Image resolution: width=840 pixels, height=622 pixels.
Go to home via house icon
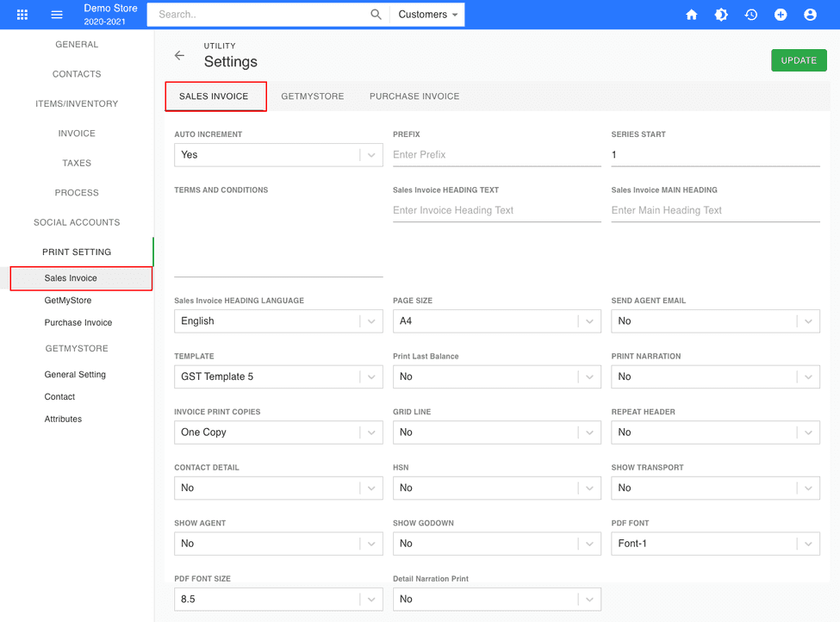(x=691, y=15)
